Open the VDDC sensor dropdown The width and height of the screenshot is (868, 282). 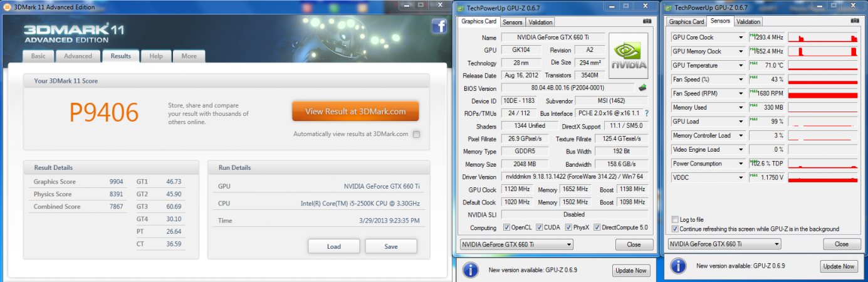(x=741, y=178)
